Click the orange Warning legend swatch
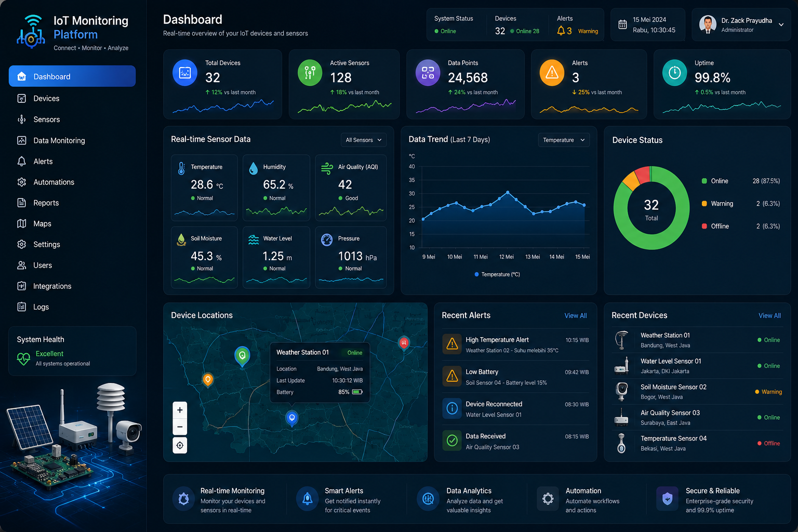This screenshot has width=798, height=532. click(704, 204)
